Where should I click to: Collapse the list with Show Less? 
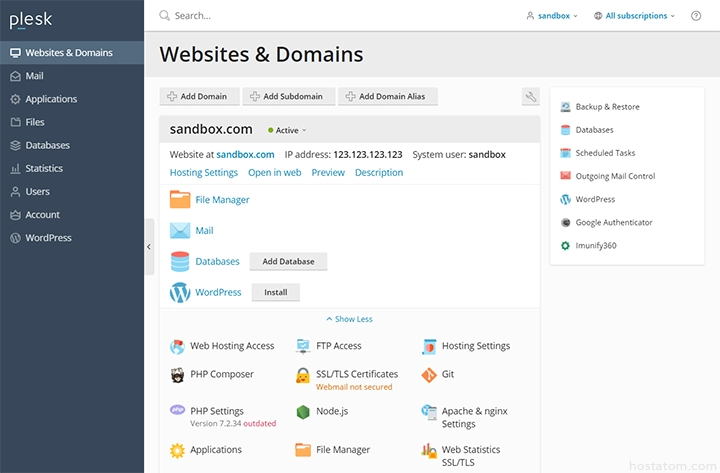click(x=349, y=319)
